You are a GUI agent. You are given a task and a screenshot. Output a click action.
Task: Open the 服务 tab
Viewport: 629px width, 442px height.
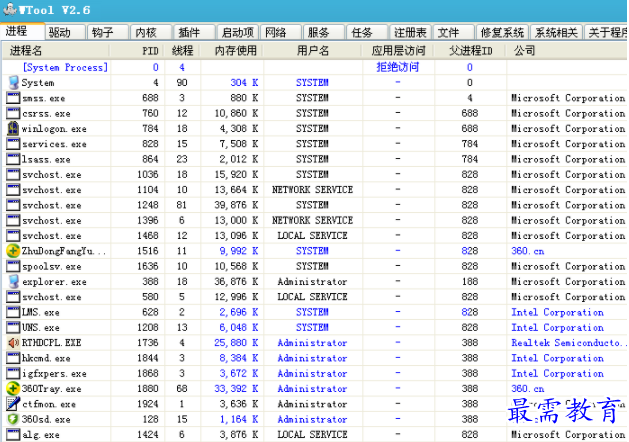[x=324, y=32]
